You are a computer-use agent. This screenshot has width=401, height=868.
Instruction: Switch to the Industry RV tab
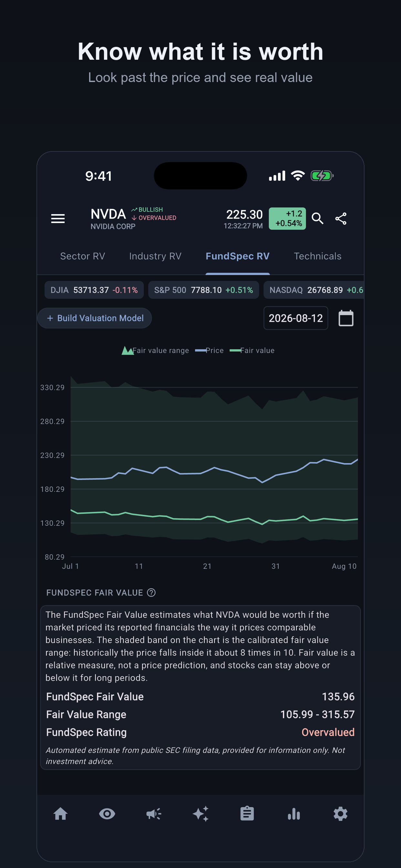click(x=155, y=256)
